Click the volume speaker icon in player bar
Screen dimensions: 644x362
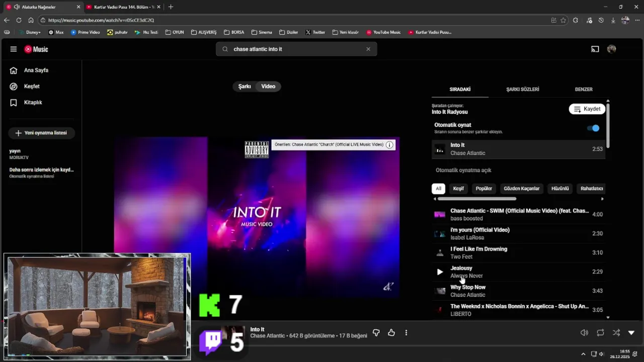584,333
